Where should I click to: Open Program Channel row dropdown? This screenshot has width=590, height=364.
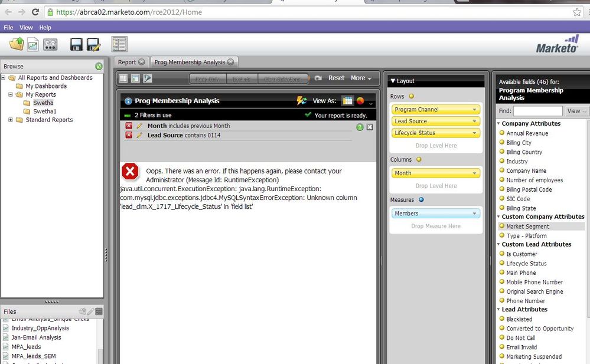[474, 109]
